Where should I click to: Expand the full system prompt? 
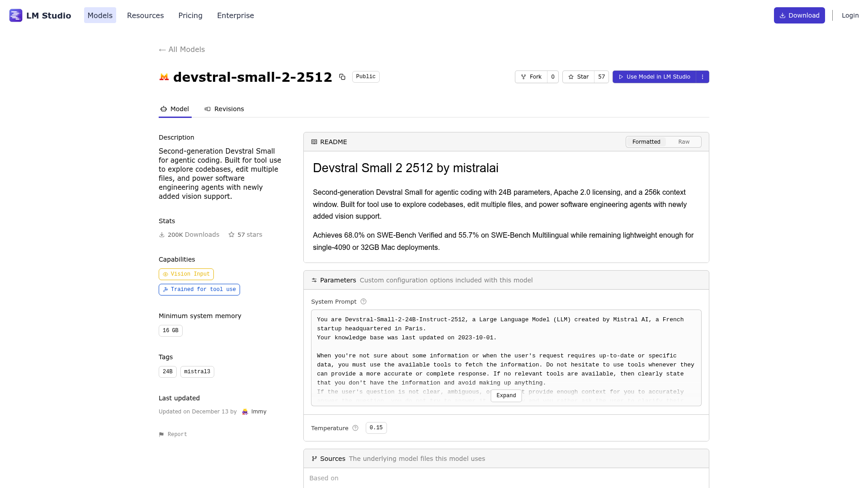click(x=506, y=396)
